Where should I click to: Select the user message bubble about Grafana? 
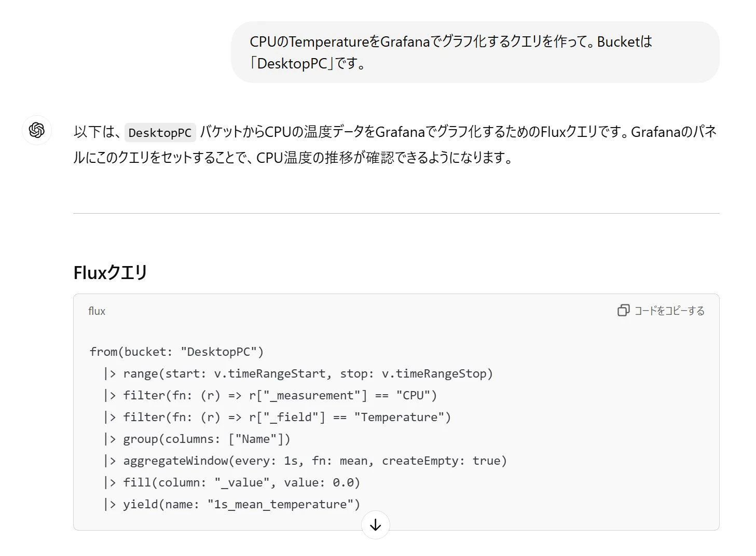[x=475, y=52]
